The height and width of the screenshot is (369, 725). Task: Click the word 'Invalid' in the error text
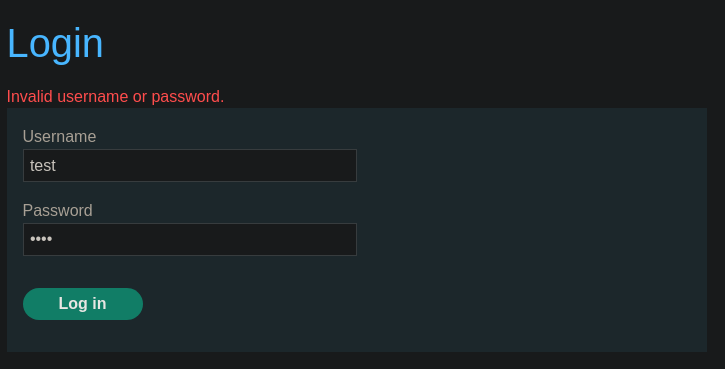click(x=30, y=97)
